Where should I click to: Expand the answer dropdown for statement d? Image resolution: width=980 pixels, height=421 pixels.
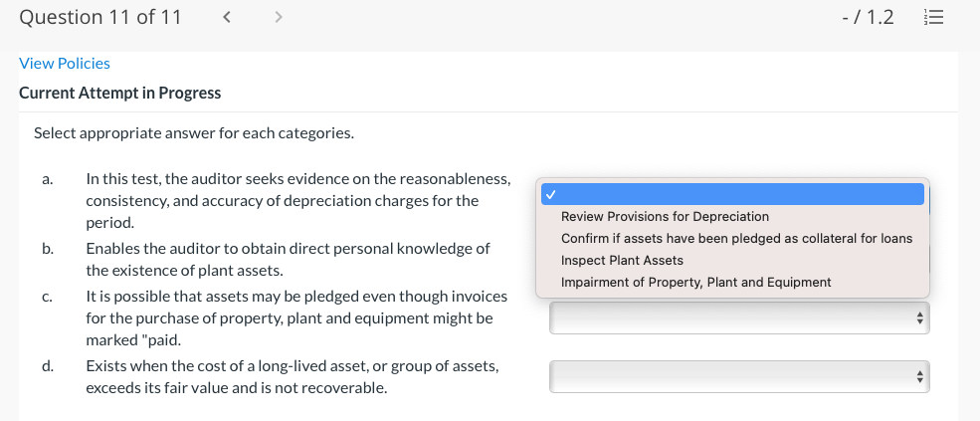pyautogui.click(x=739, y=376)
